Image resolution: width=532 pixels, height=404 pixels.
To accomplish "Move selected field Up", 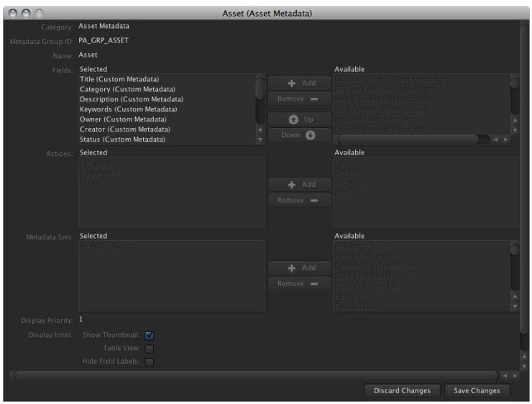I will 300,119.
